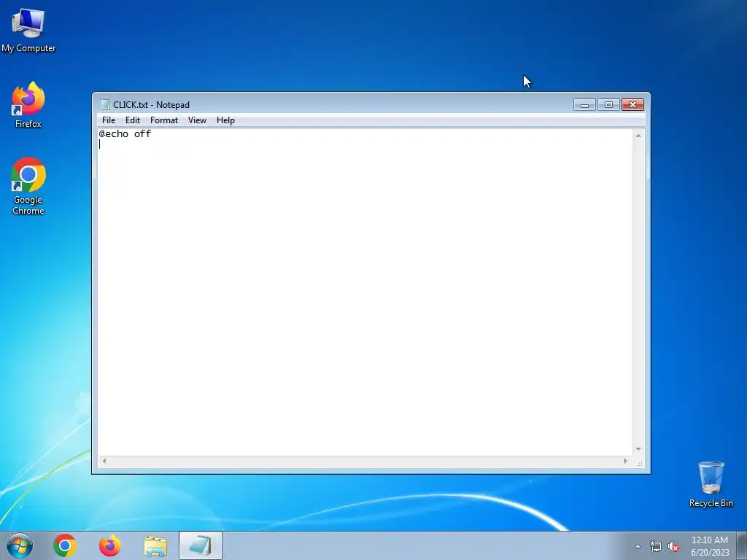Select the Firefox desktop shortcut

click(28, 105)
